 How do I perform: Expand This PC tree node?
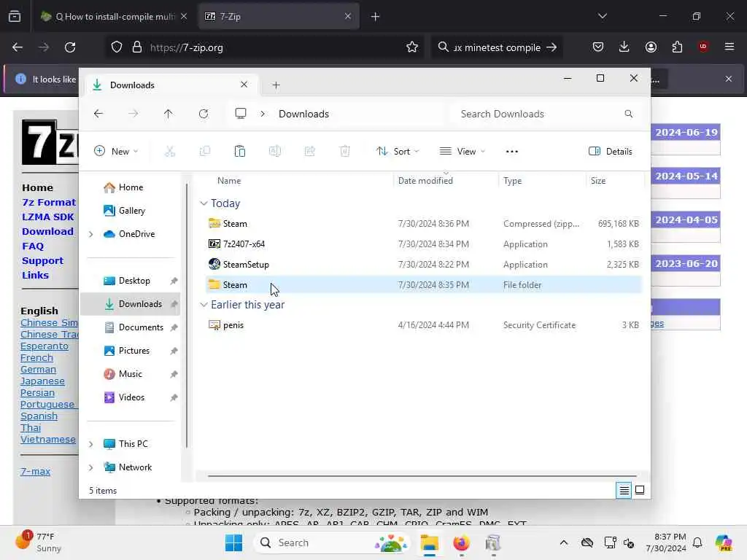coord(91,444)
